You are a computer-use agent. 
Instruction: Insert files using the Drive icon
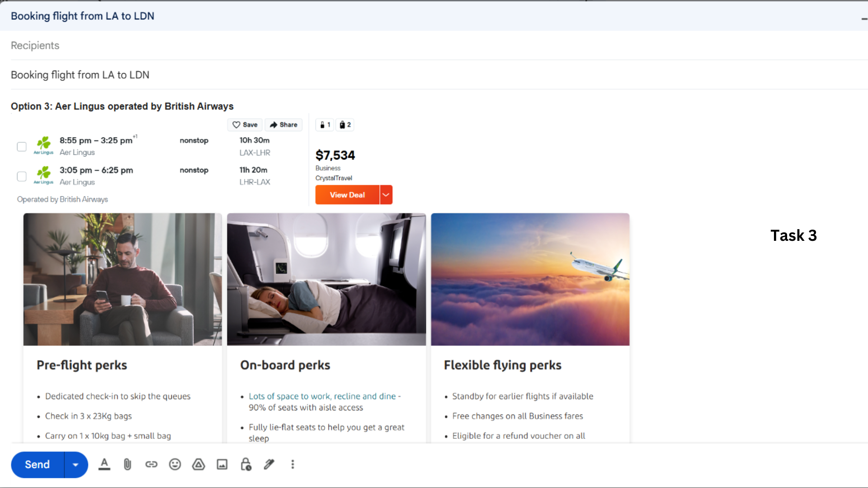(198, 464)
